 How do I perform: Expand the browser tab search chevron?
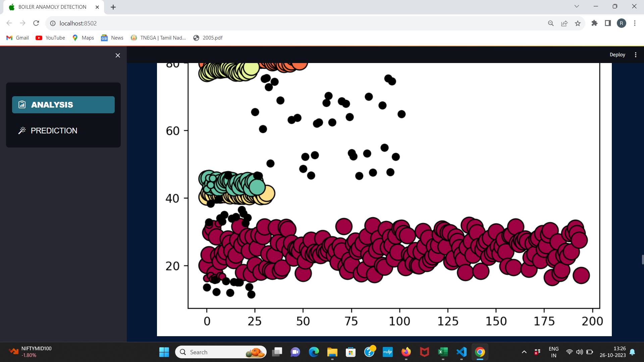[x=577, y=6]
